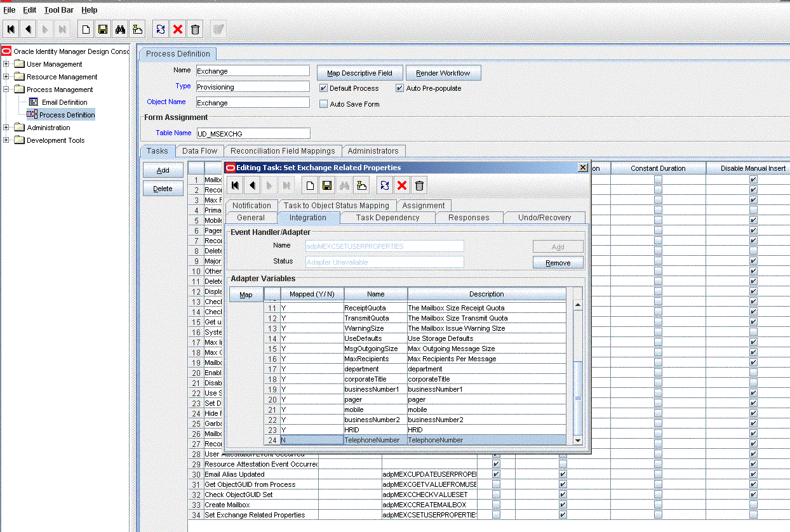Viewport: 790px width, 532px height.
Task: Click the New document icon in main toolbar
Action: [x=86, y=29]
